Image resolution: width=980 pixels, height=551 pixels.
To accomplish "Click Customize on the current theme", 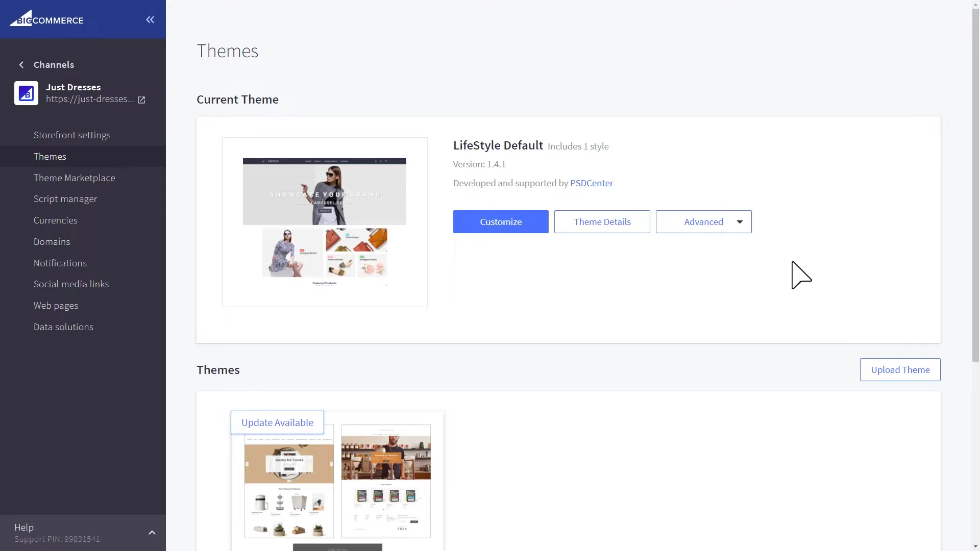I will pos(500,221).
